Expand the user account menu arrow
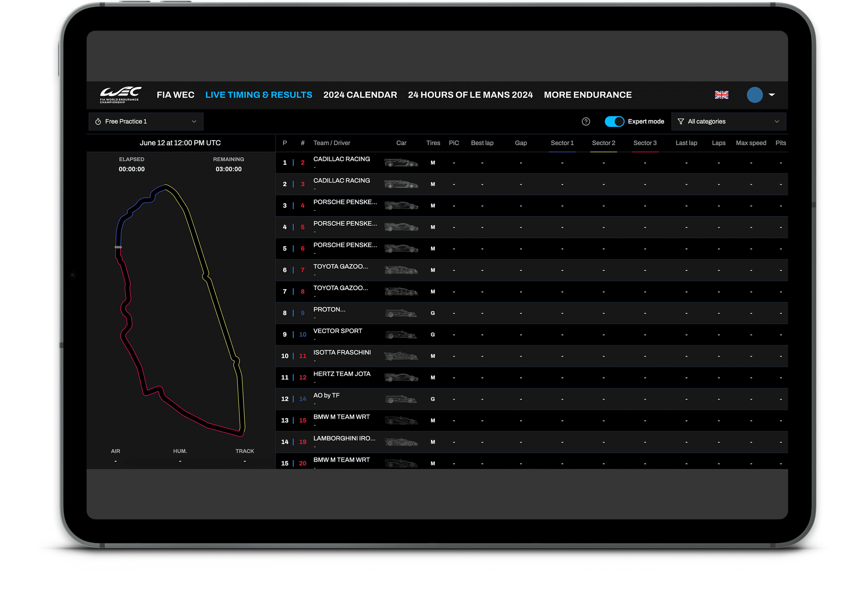Viewport: 868px width, 596px height. [x=772, y=95]
